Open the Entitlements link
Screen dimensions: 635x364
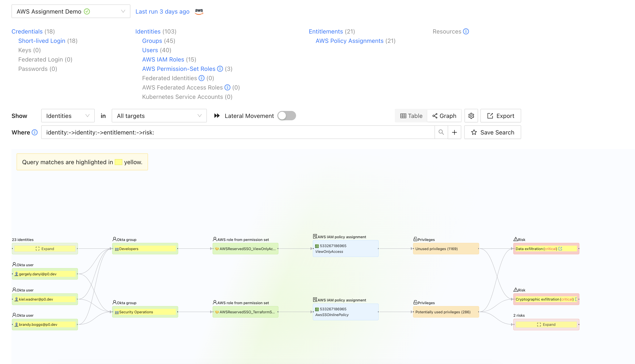[326, 31]
